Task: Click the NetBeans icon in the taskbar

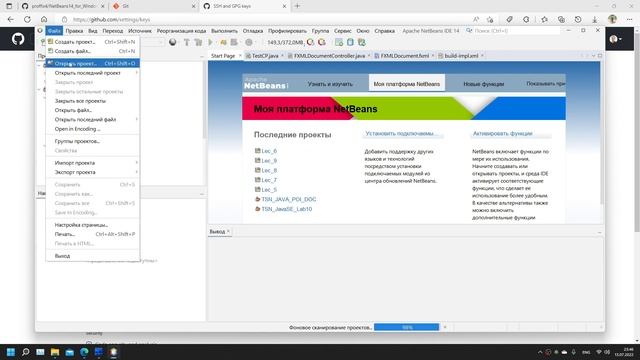Action: point(113,352)
